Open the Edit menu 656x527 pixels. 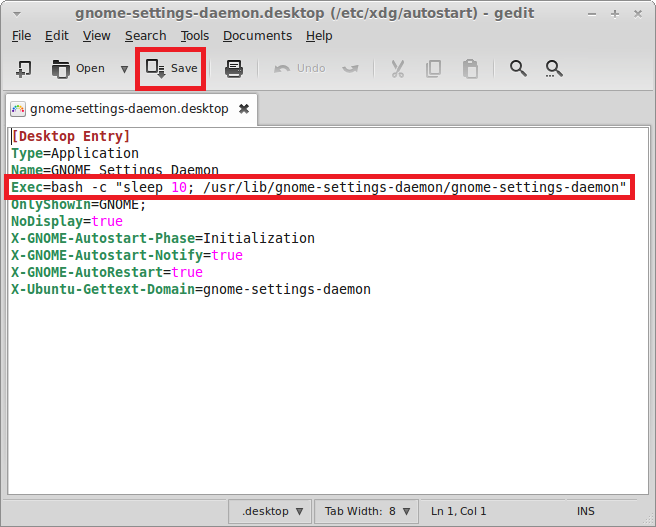[56, 36]
